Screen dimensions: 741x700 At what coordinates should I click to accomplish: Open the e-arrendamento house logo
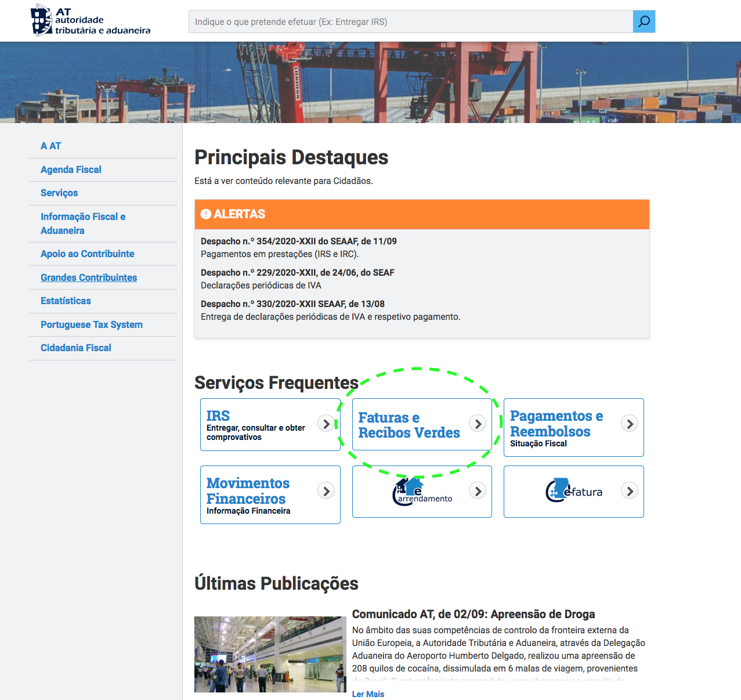click(x=422, y=491)
